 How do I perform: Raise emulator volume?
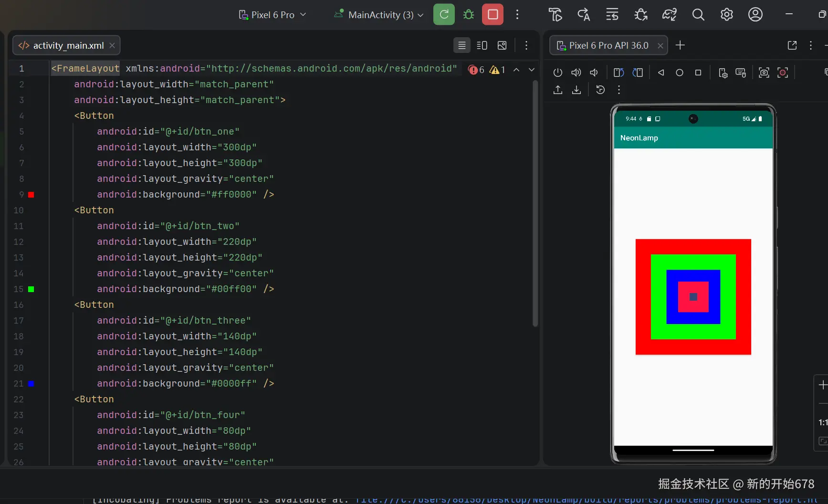576,73
